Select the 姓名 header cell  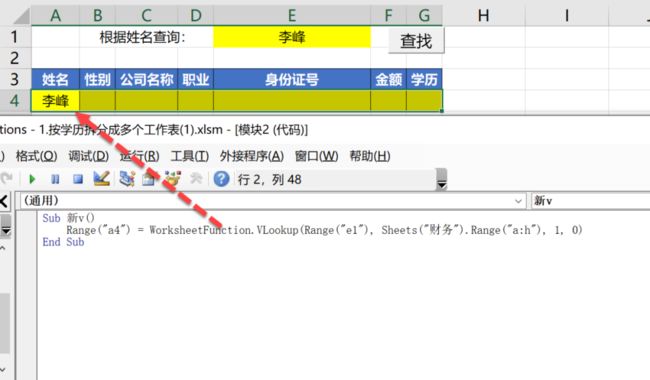pos(55,79)
